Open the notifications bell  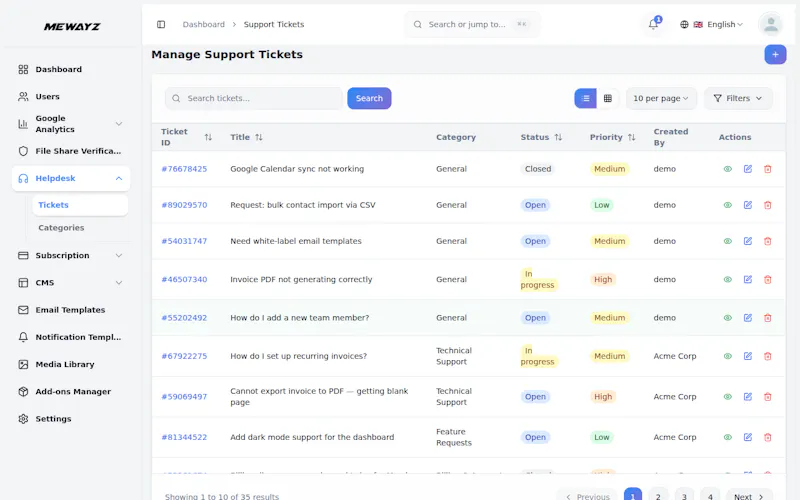653,24
